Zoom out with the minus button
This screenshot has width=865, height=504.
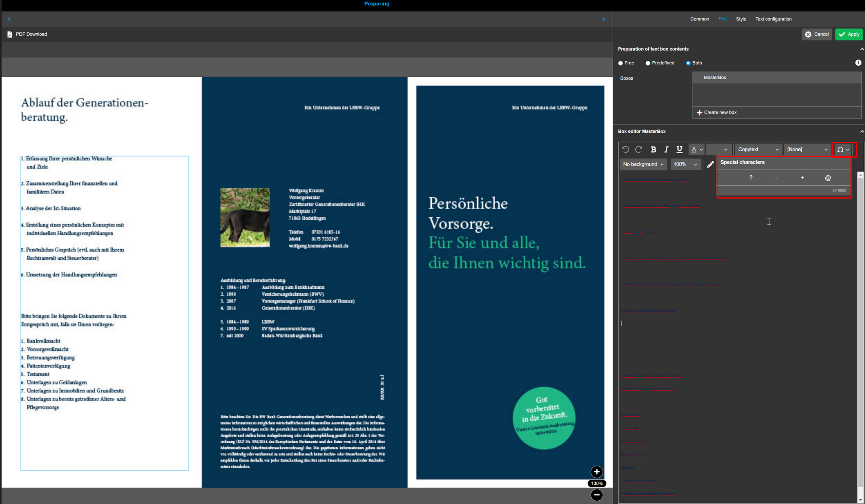pos(597,495)
